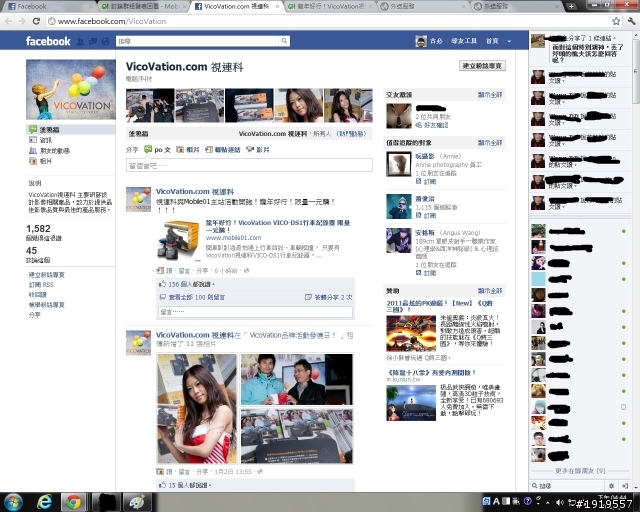The height and width of the screenshot is (512, 640).
Task: Open the Wall item in page sidebar
Action: [71, 129]
